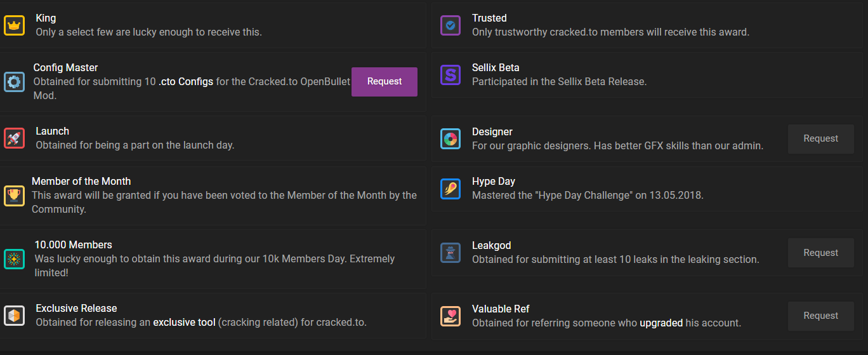
Task: Request the Config Master award
Action: [385, 82]
